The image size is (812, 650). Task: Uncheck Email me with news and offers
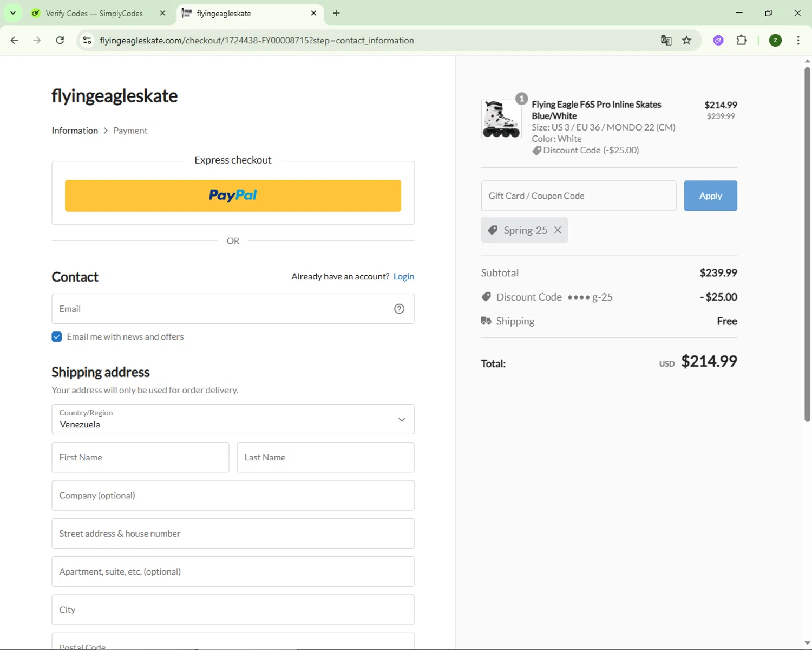click(x=57, y=337)
